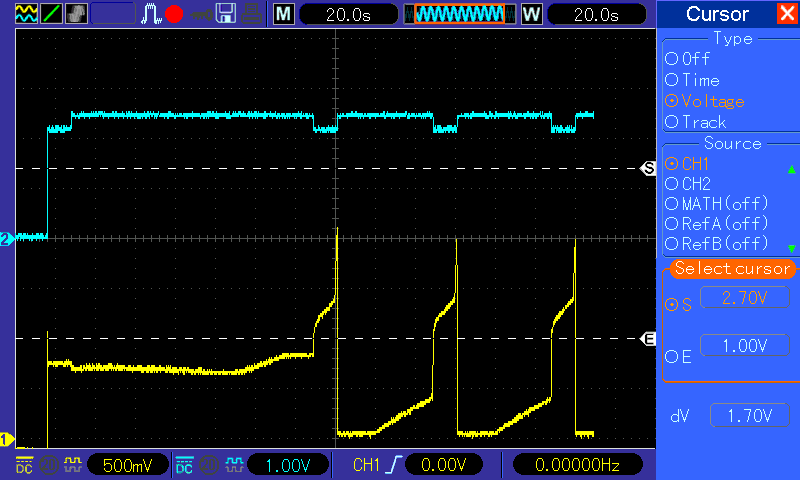The width and height of the screenshot is (800, 480).
Task: Click the key lock icon
Action: pyautogui.click(x=202, y=15)
